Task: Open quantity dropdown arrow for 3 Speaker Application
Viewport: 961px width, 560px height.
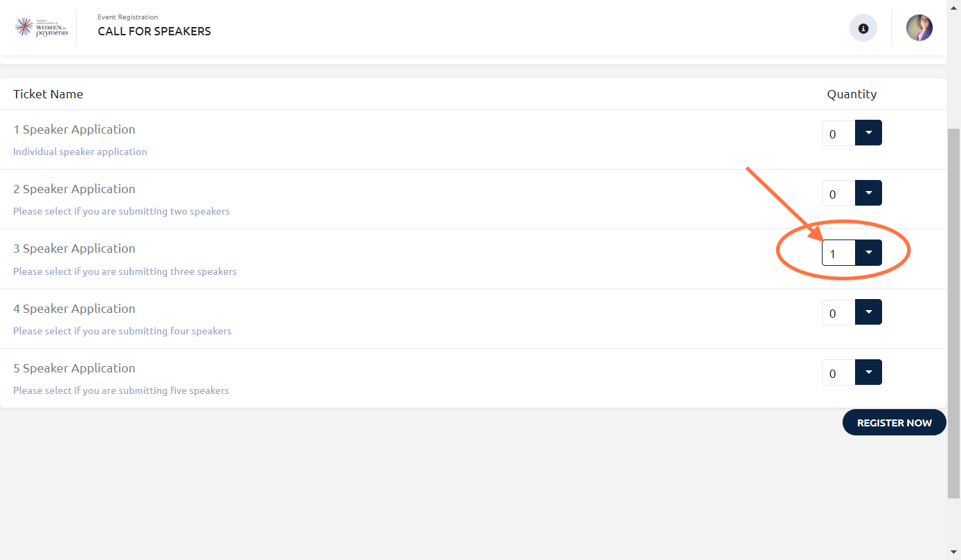Action: pos(869,253)
